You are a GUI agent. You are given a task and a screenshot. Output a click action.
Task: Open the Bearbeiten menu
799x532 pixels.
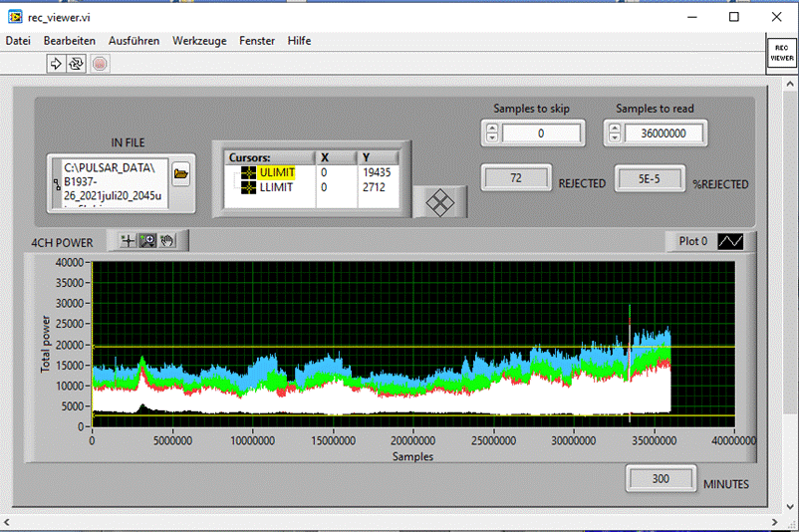coord(70,41)
